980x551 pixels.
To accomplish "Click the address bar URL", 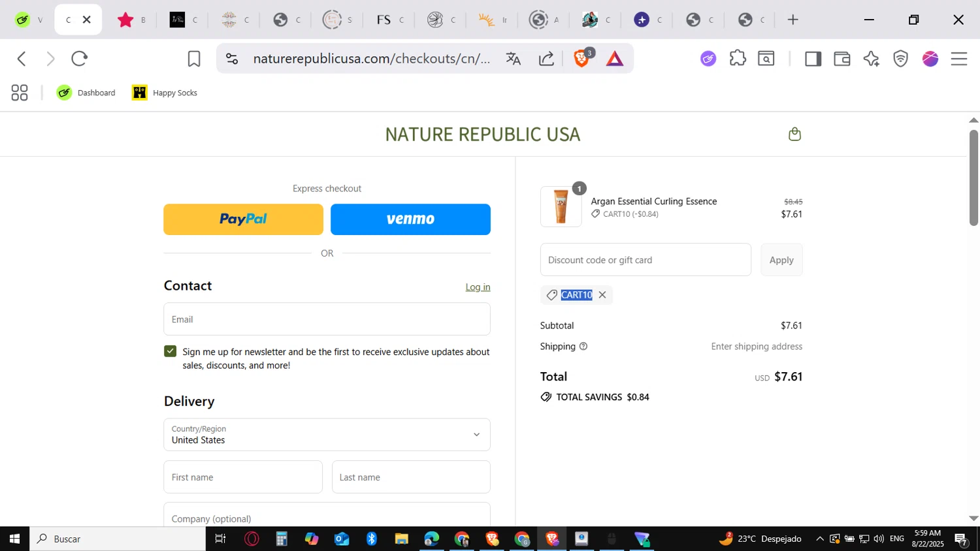I will 371,59.
